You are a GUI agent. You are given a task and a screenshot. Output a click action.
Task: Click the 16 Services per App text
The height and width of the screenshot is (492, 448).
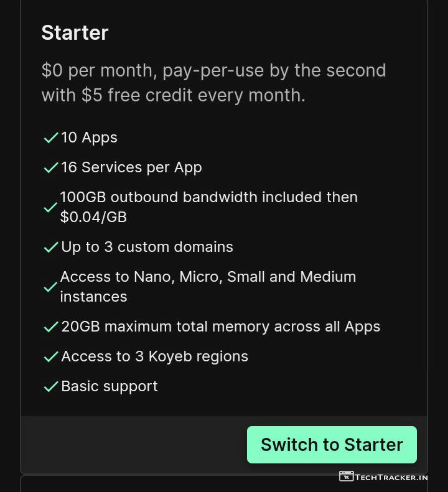pos(131,167)
